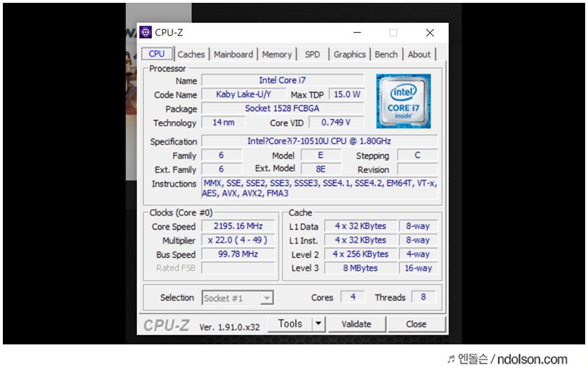Switch to the Bench tab
The image size is (588, 374).
click(386, 55)
